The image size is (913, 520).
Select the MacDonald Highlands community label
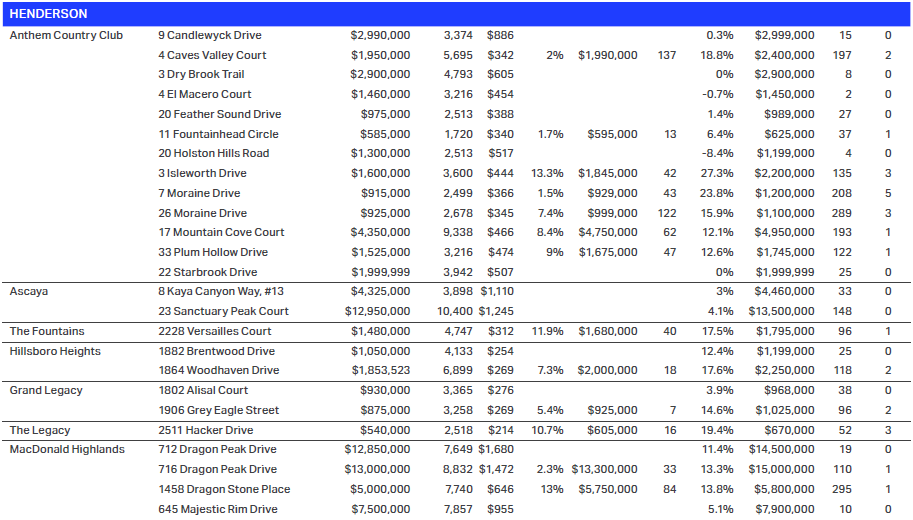point(67,449)
